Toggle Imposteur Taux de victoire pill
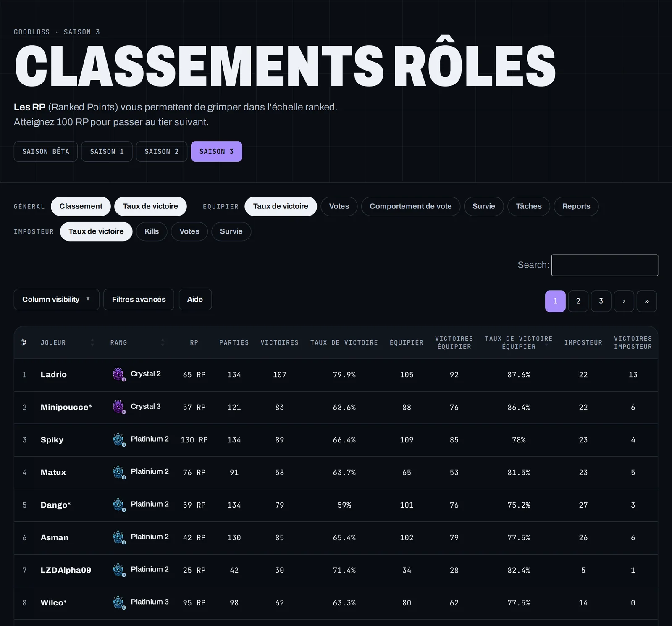The image size is (672, 626). 96,231
